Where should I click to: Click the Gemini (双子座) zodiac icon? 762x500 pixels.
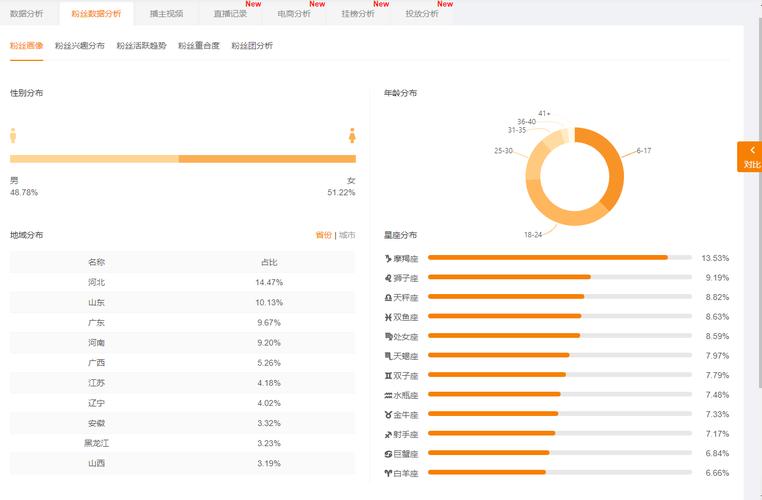click(388, 375)
